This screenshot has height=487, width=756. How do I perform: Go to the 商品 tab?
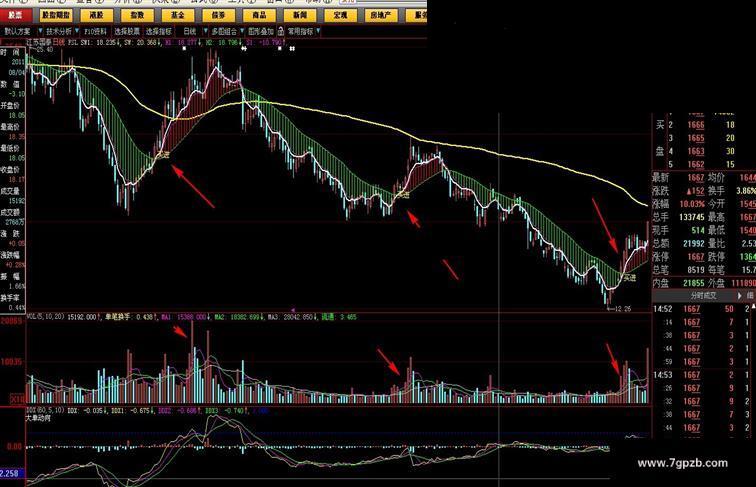click(x=259, y=15)
